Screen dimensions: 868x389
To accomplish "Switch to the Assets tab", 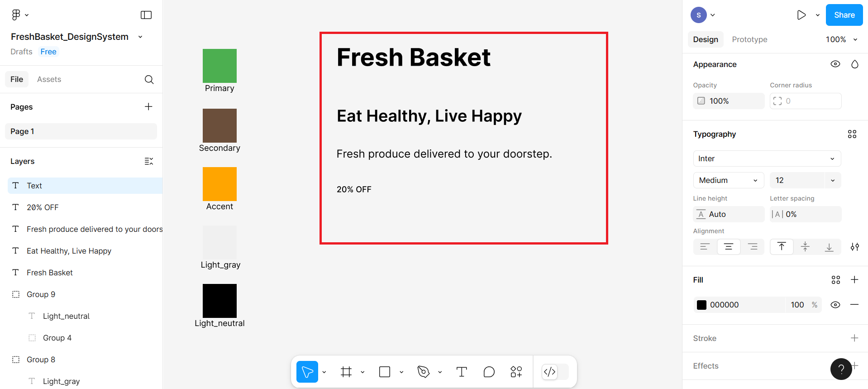I will tap(49, 79).
